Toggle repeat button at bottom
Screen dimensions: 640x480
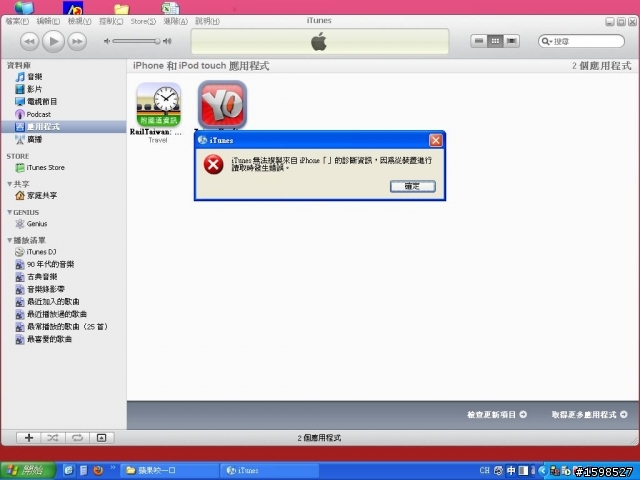click(x=77, y=438)
